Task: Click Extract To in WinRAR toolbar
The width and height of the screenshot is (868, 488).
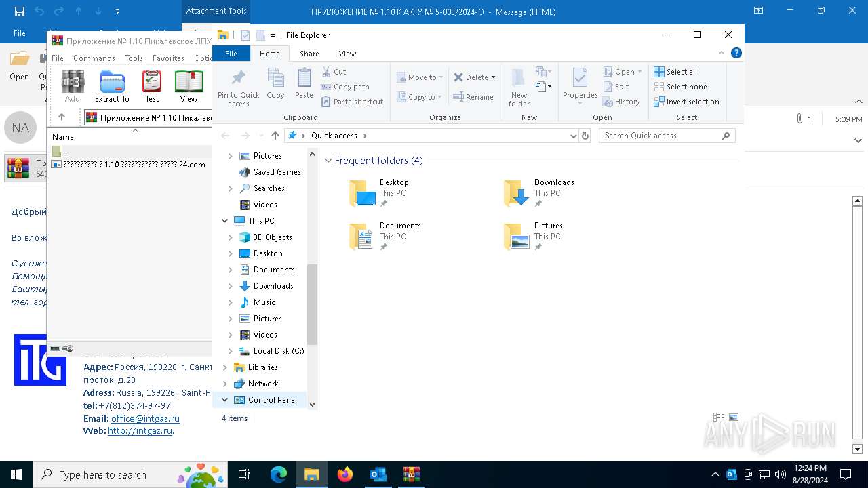Action: [112, 86]
